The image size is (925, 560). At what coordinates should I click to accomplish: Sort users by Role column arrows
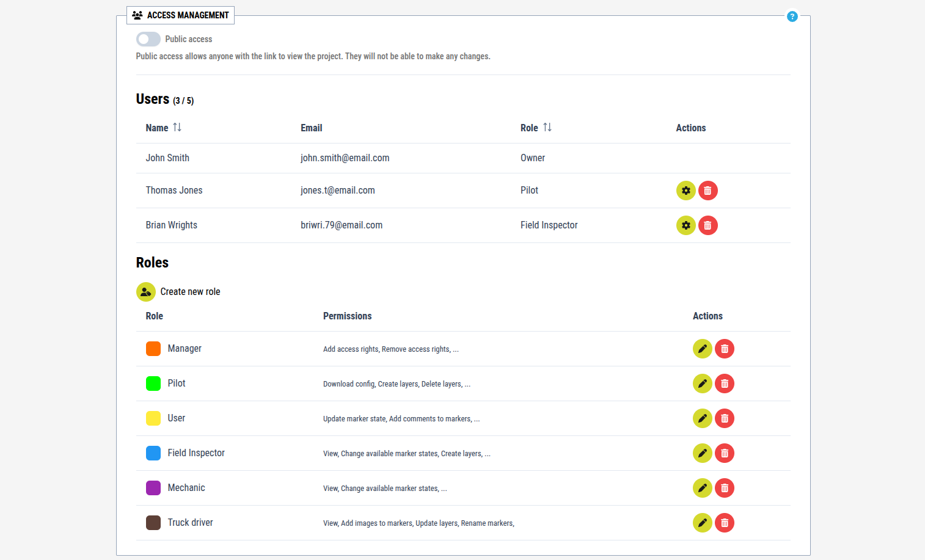coord(547,127)
